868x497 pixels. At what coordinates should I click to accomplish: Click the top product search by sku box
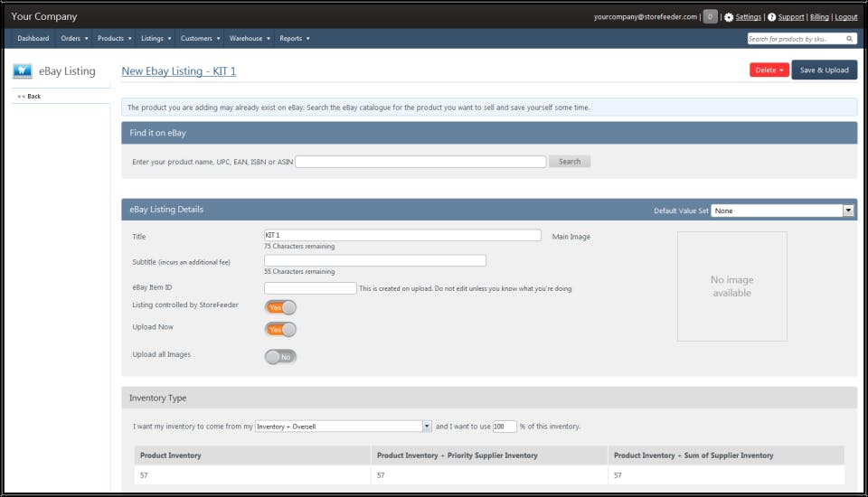pos(802,39)
